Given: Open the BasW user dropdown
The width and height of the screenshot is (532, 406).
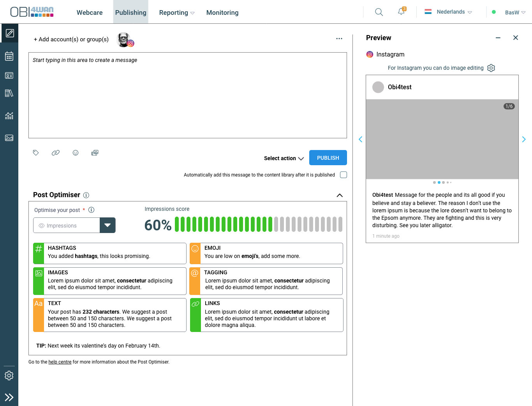Looking at the screenshot, I should 515,12.
